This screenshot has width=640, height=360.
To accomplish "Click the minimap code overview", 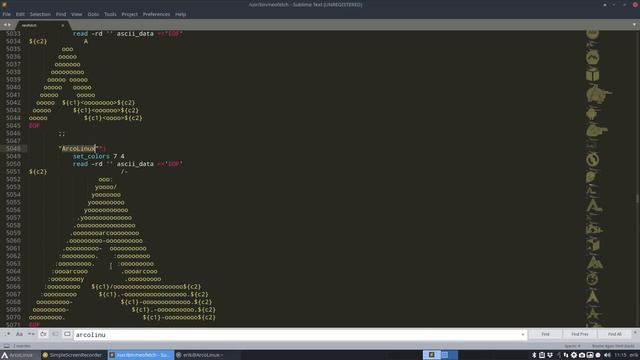I will tap(600, 178).
